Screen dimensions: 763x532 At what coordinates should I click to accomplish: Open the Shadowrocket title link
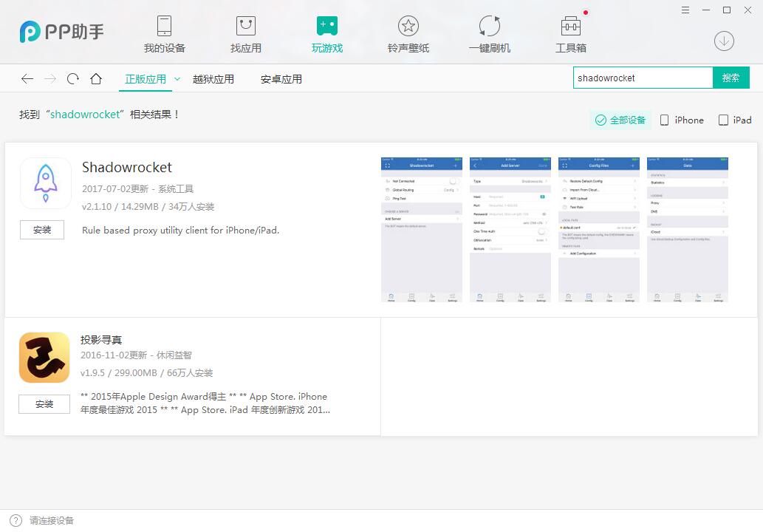coord(126,167)
